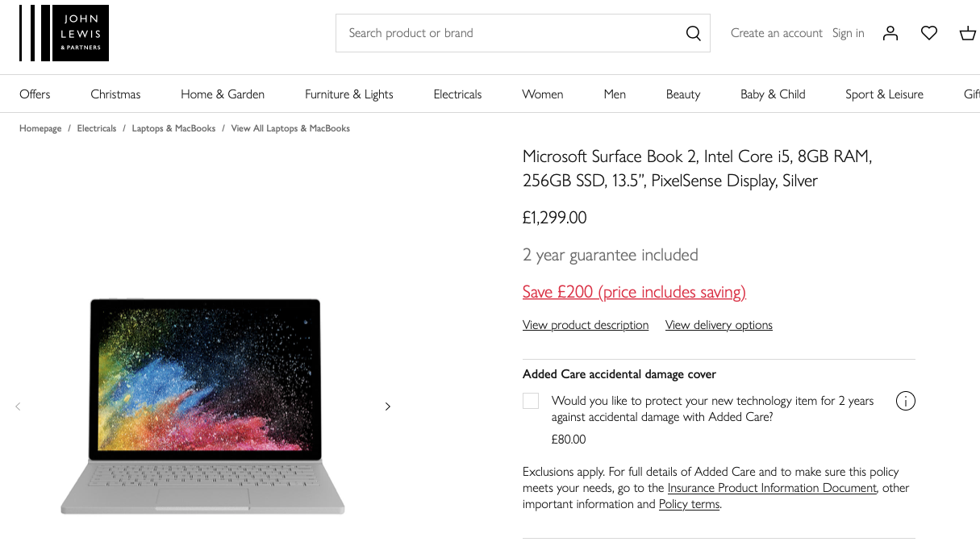The image size is (980, 546).
Task: Open Insurance Product Information Document link
Action: [x=772, y=488]
